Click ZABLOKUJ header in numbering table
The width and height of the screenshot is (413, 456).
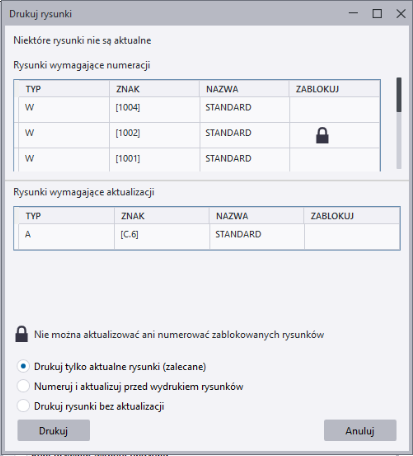click(334, 89)
